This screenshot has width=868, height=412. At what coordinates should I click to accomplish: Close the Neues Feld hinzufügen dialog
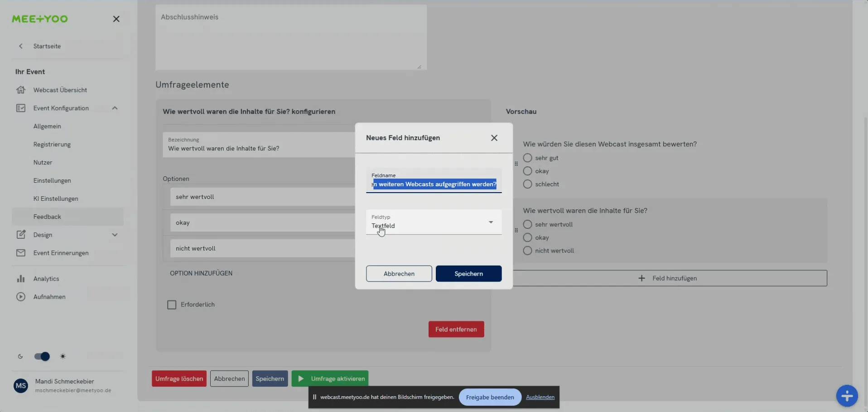(x=494, y=138)
